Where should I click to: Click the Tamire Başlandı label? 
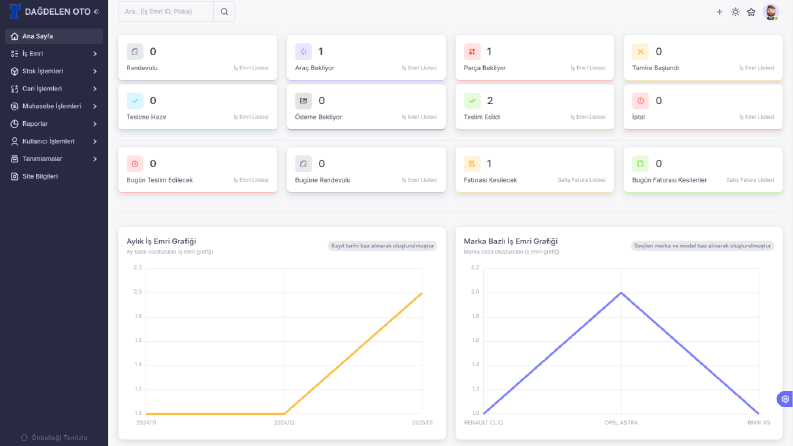[x=655, y=68]
